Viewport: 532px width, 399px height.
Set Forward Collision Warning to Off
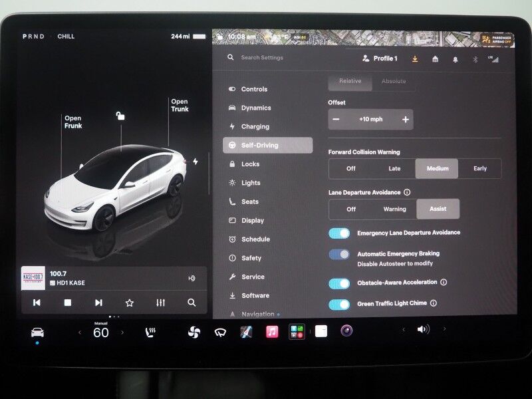[x=351, y=169]
